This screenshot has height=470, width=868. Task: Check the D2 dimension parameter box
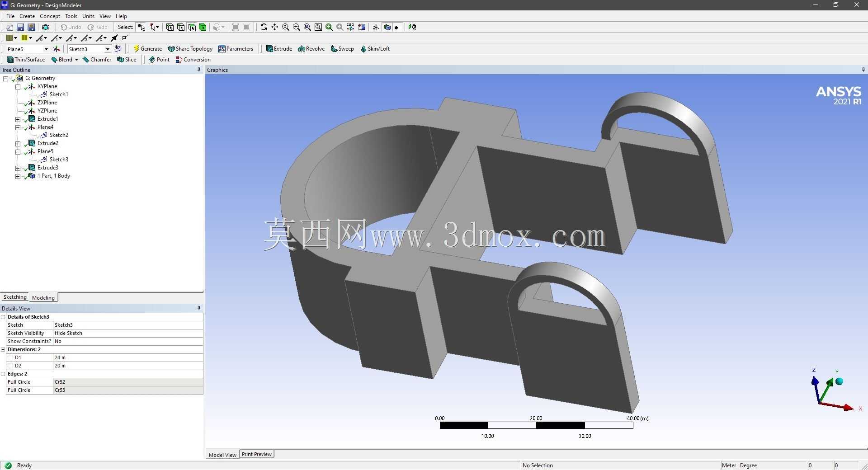10,366
